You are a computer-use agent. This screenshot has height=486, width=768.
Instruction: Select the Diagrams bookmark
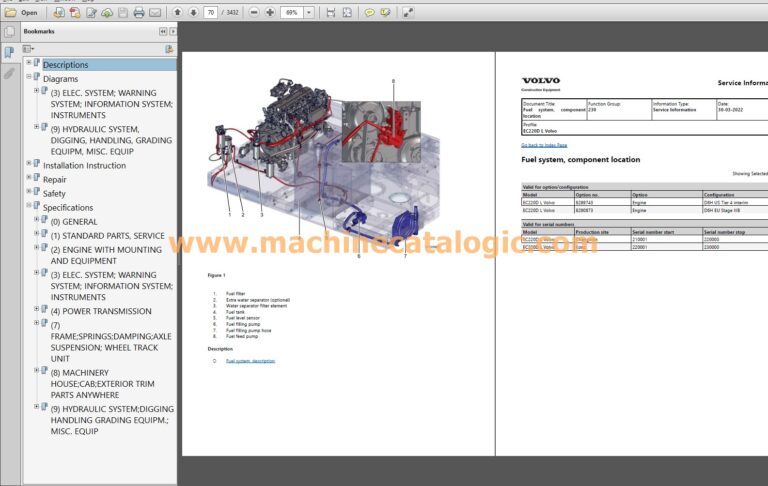(x=60, y=79)
